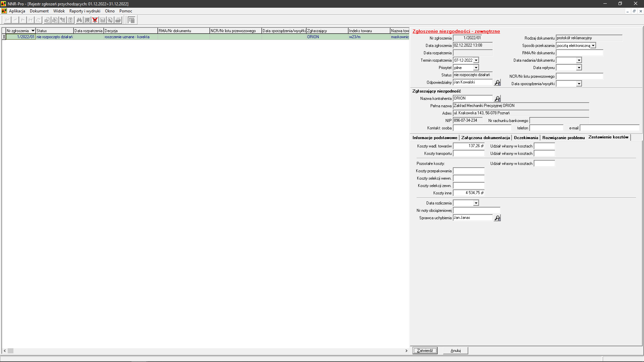Screen dimensions: 644x362
Task: Click the panel layout icon in toolbar
Action: pyautogui.click(x=131, y=20)
